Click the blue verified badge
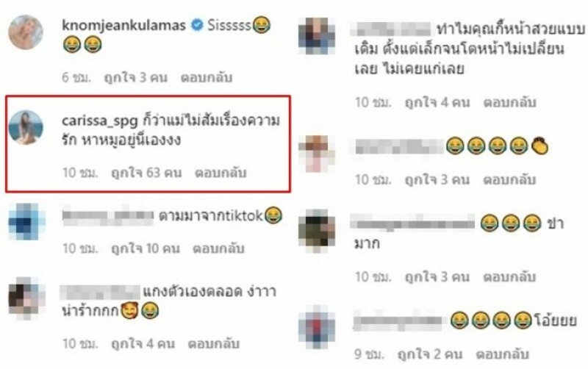Image resolution: width=588 pixels, height=369 pixels. [x=197, y=26]
